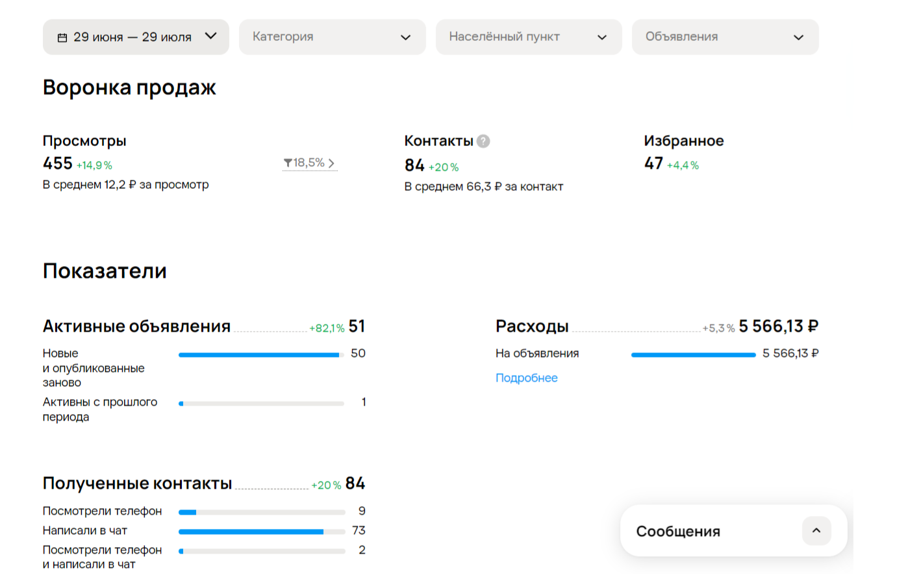
Task: Click the Активны с прошлого периода label
Action: 100,410
